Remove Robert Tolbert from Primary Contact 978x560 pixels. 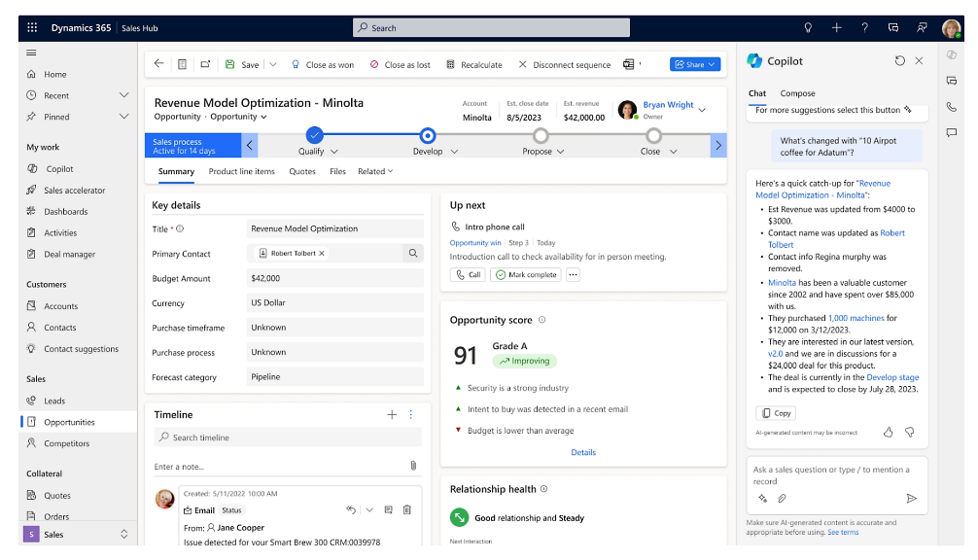[x=322, y=253]
